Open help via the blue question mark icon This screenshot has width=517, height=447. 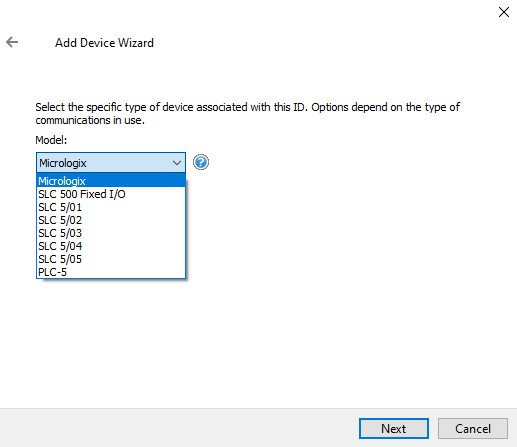[201, 162]
